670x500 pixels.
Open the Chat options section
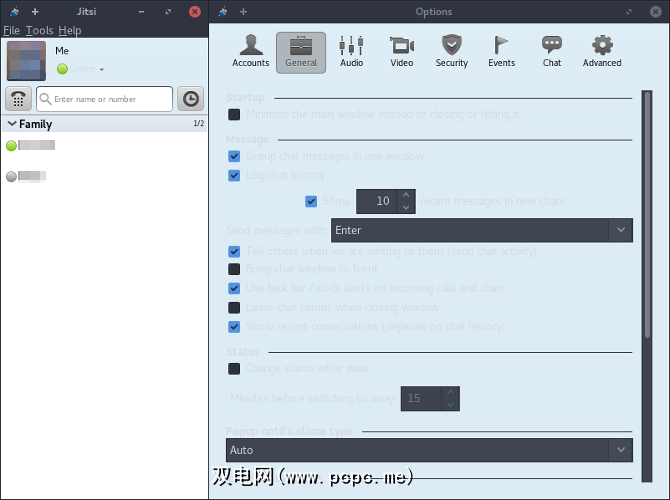(x=552, y=51)
